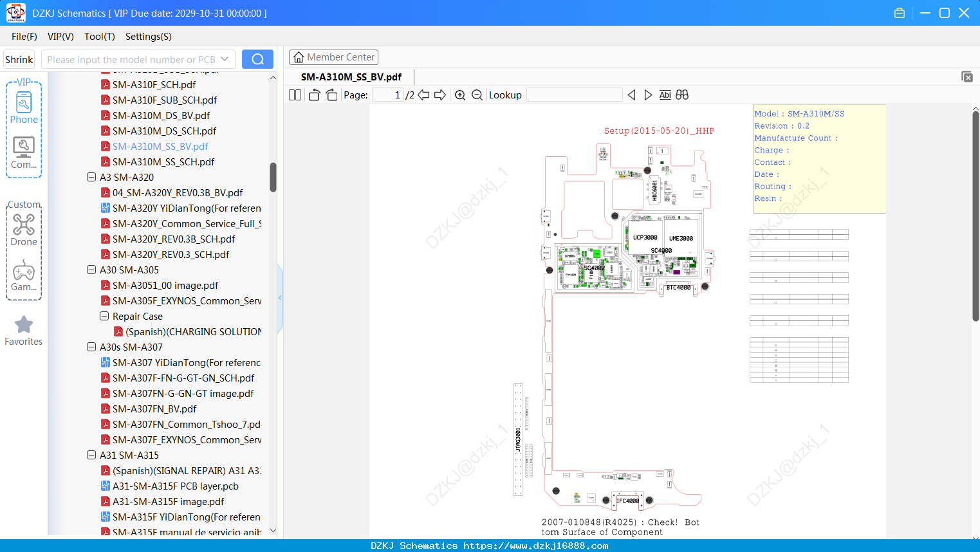Open SM-A305F_EXYNOS_Common_Serv file
Screen dimensions: 980x552
tap(187, 300)
